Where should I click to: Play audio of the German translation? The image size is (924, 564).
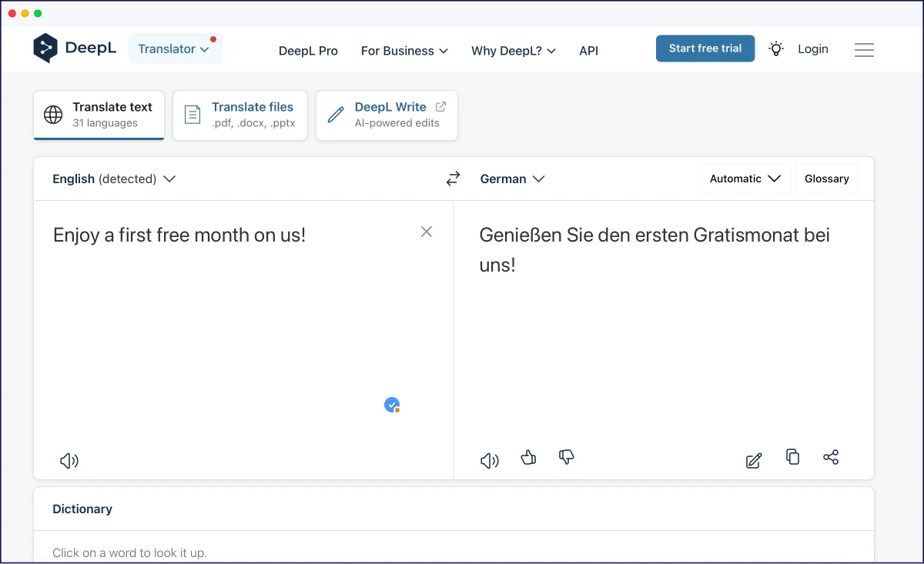tap(488, 460)
